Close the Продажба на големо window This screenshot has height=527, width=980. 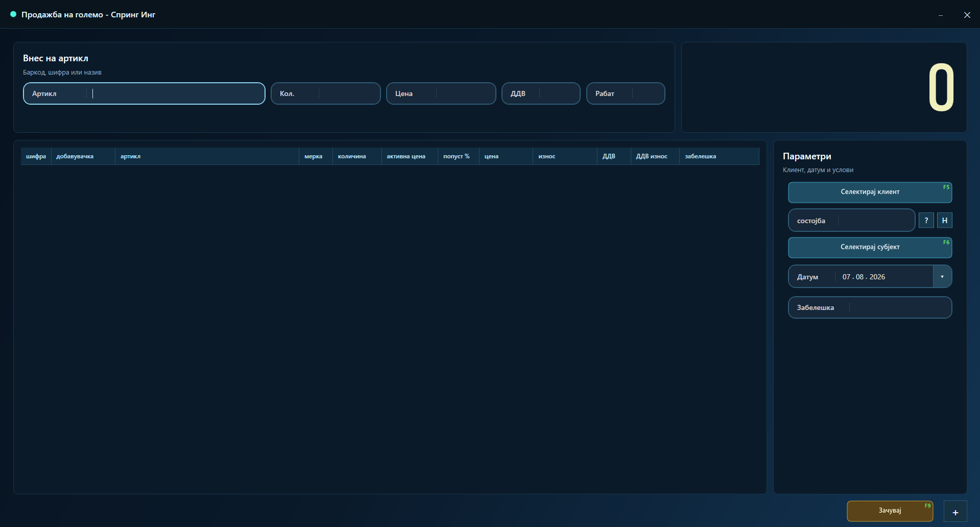click(x=967, y=15)
